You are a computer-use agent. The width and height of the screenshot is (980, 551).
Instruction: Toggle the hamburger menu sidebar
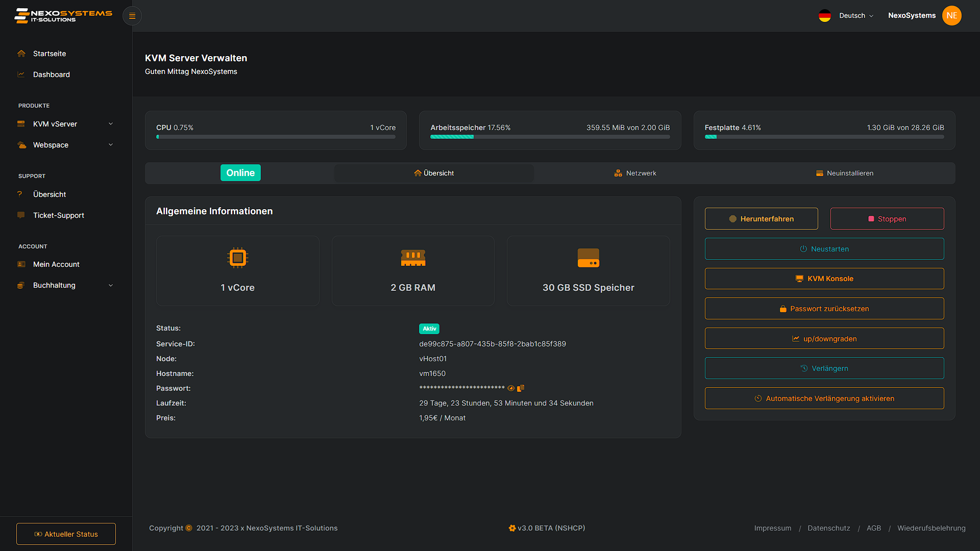(x=132, y=15)
